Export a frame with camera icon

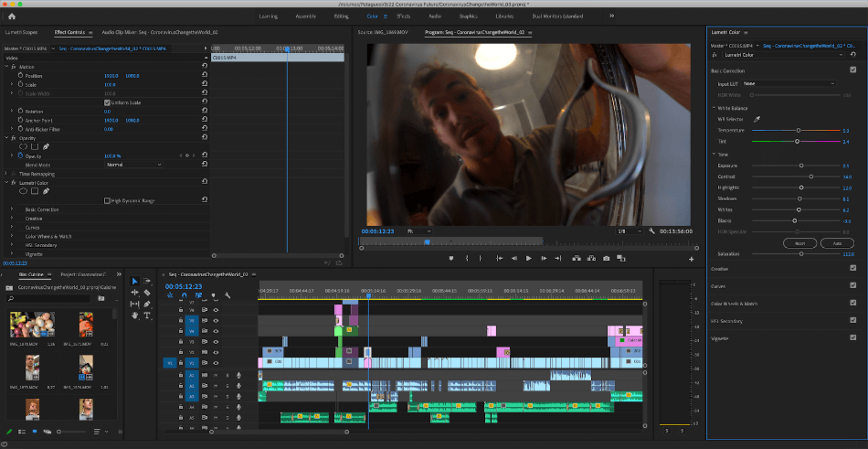point(607,258)
